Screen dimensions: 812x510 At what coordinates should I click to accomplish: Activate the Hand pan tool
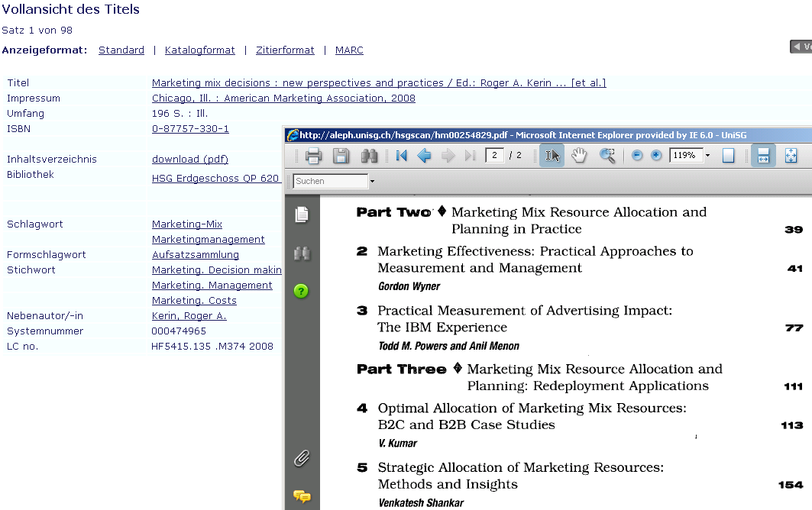tap(579, 155)
